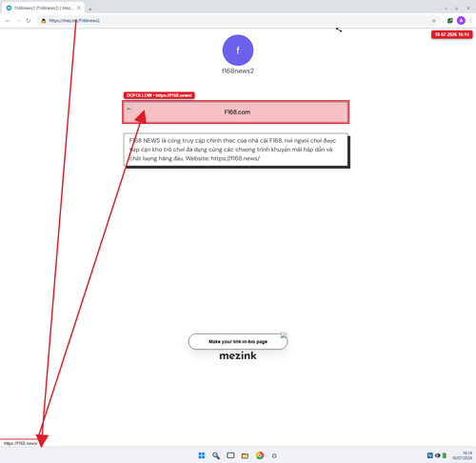
Task: Select the f168news2 browser tab
Action: point(43,8)
